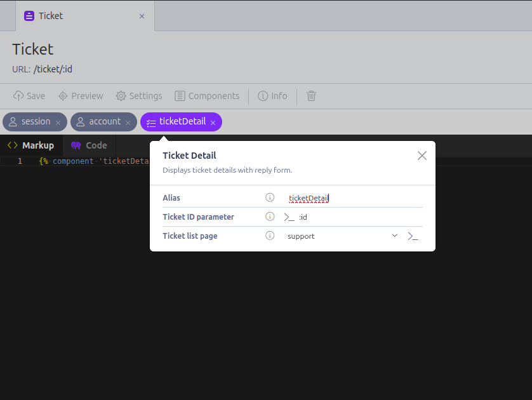Select the Markup tab
This screenshot has width=532, height=400.
pyautogui.click(x=31, y=145)
